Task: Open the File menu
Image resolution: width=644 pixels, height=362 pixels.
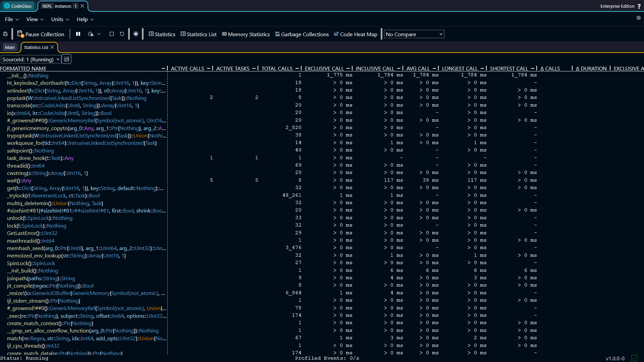Action: pyautogui.click(x=12, y=19)
